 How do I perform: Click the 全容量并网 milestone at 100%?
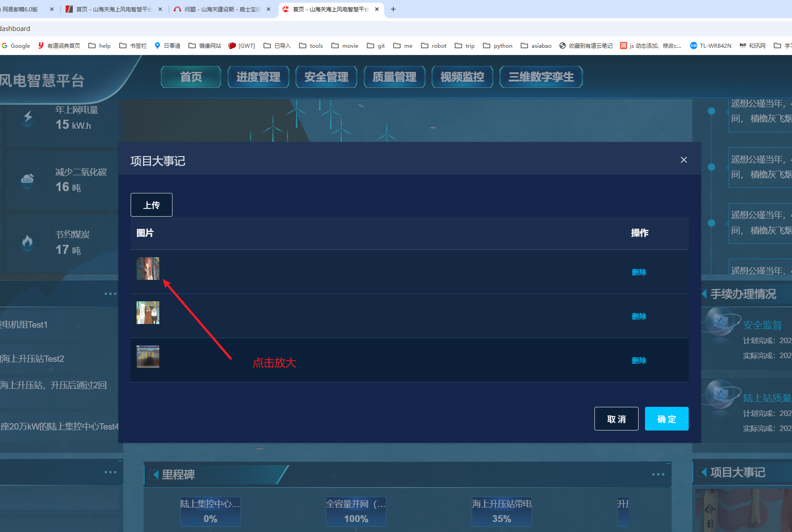point(356,511)
